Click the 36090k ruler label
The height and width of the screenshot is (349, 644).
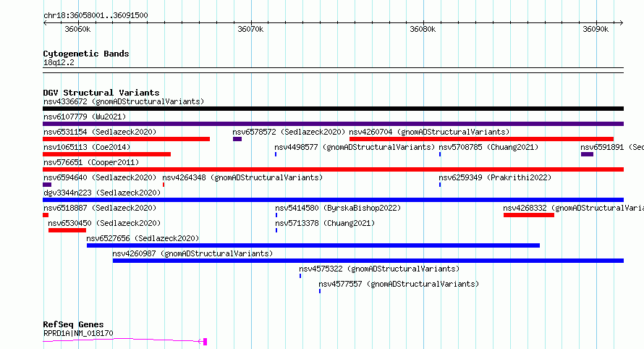point(596,29)
